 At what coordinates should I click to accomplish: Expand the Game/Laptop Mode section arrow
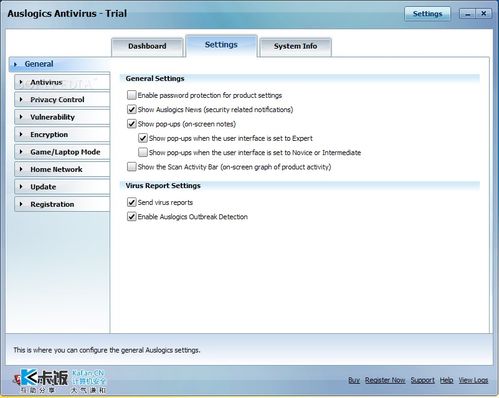pyautogui.click(x=21, y=152)
